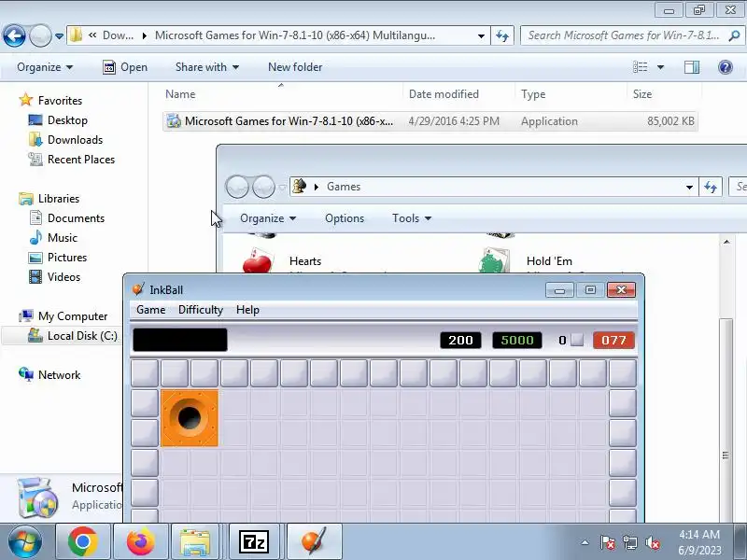Screen dimensions: 747x560
Task: Open Recent Places in the navigation pane
Action: click(72, 159)
